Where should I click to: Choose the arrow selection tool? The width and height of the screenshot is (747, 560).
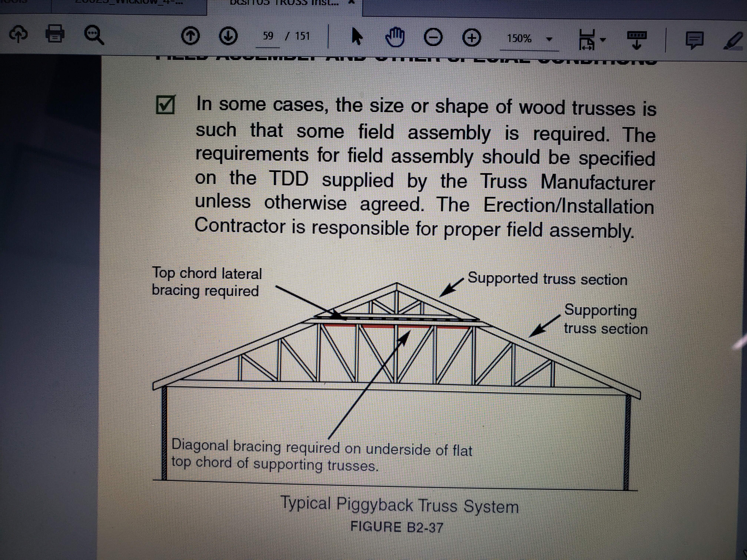[x=357, y=36]
